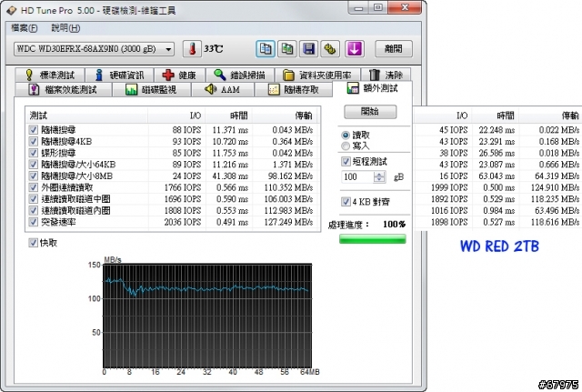Toggle the 外圈連續讀取 checkbox
This screenshot has height=392, width=582.
(x=33, y=187)
